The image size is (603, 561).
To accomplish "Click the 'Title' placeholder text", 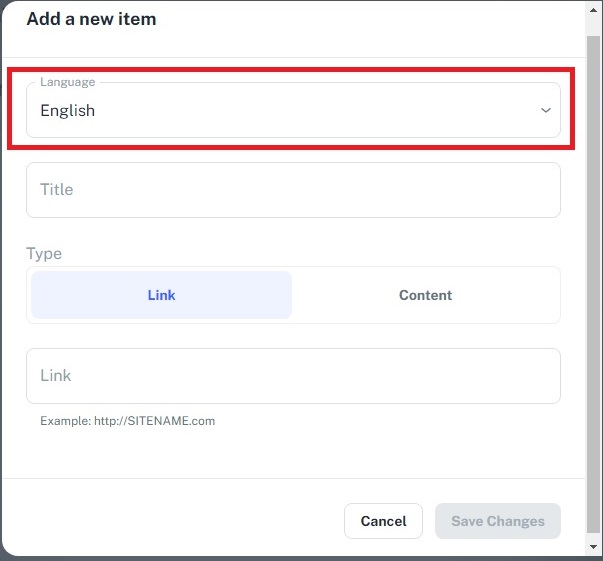I will pos(57,190).
